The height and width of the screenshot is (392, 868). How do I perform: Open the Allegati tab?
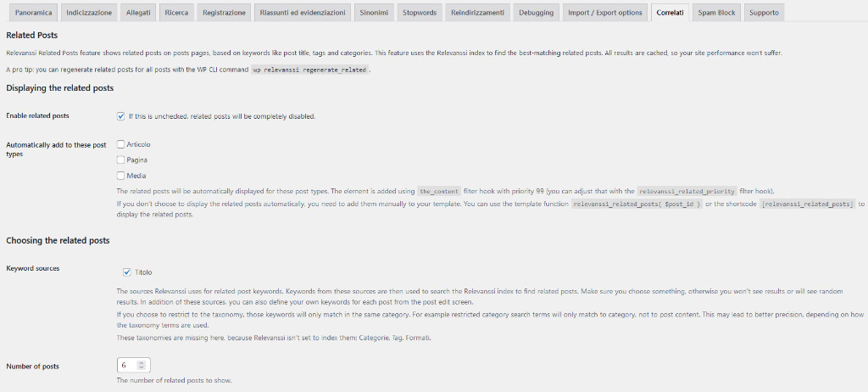tap(138, 12)
